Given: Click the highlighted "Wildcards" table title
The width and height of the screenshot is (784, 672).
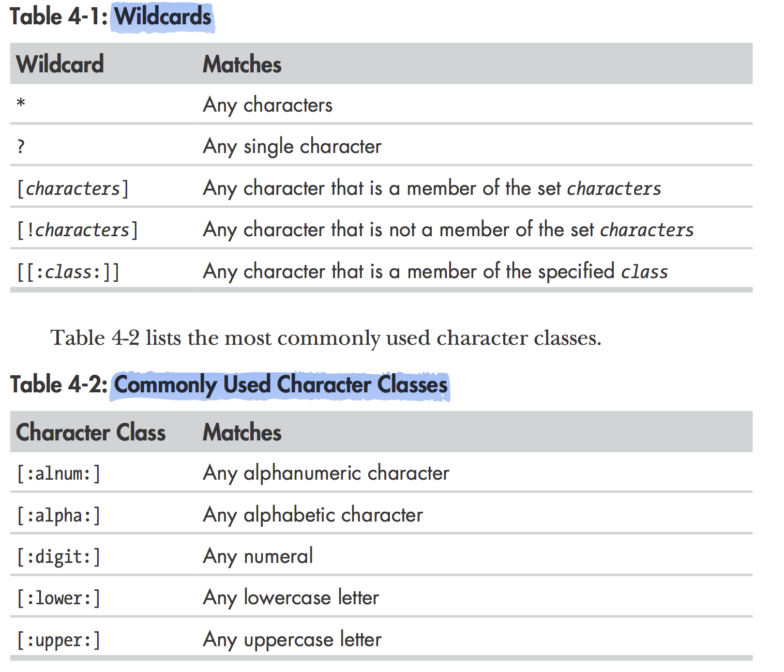Looking at the screenshot, I should tap(162, 17).
